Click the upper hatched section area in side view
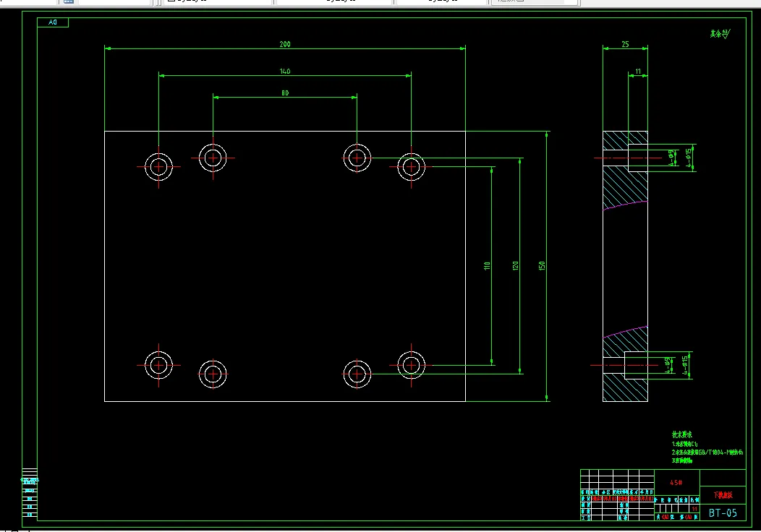Viewport: 761px width, 532px height. (x=625, y=186)
